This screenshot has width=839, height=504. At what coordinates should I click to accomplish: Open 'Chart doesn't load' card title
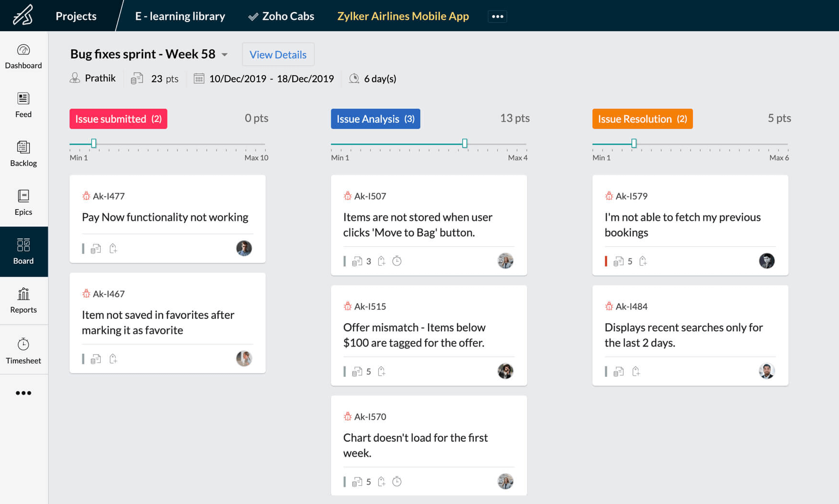[415, 445]
